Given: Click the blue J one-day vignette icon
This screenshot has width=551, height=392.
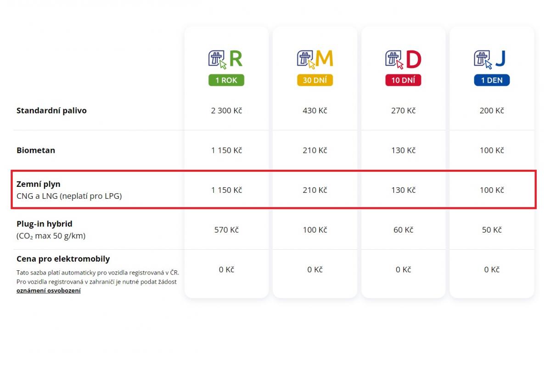Looking at the screenshot, I should pos(491,59).
